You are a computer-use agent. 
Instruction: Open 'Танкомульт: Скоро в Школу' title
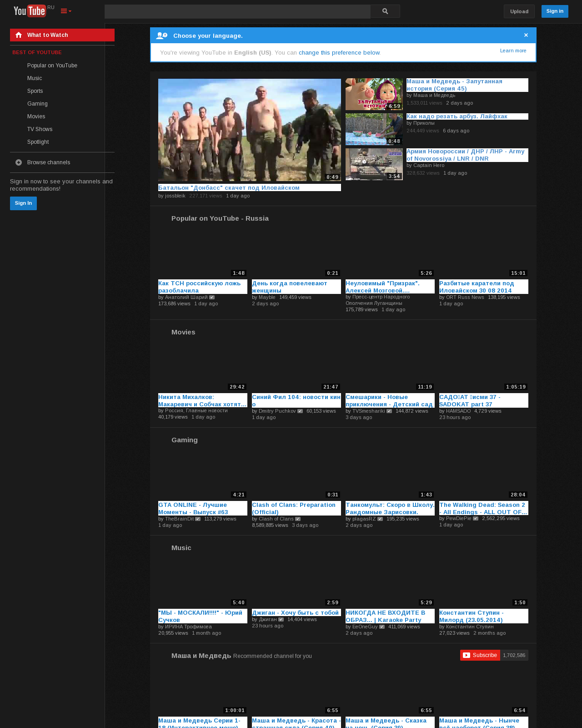390,508
